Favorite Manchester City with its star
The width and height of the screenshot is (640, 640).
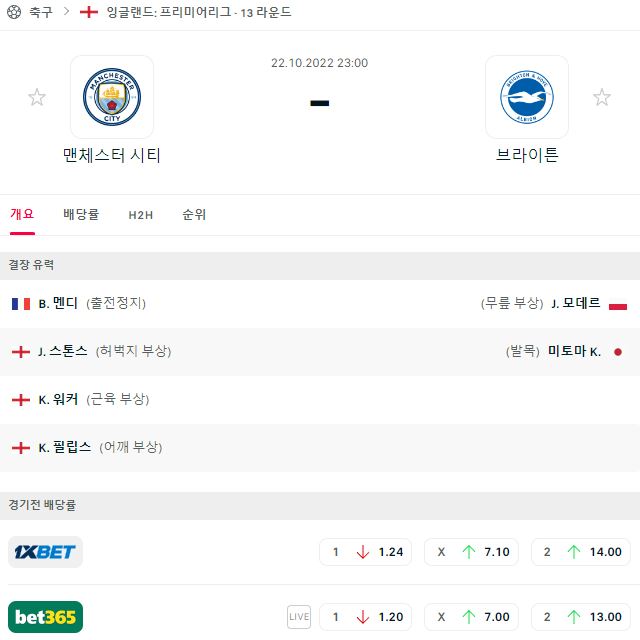click(37, 97)
